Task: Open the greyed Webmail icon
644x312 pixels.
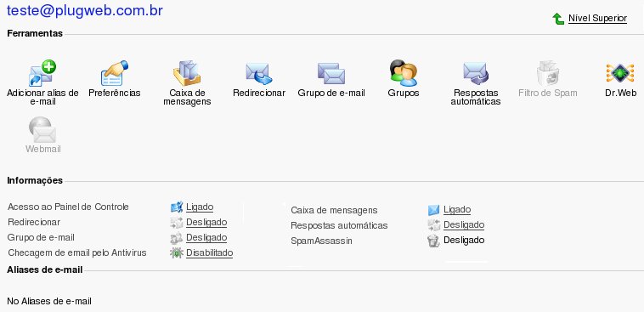Action: point(42,130)
